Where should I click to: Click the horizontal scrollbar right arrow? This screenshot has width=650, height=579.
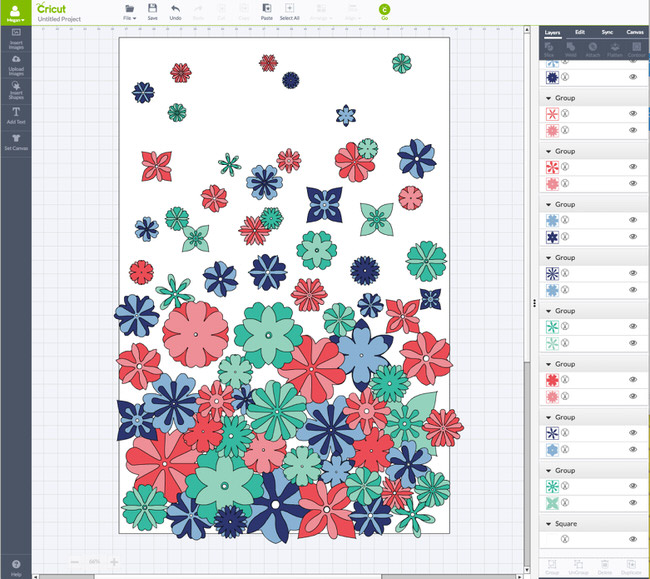519,577
